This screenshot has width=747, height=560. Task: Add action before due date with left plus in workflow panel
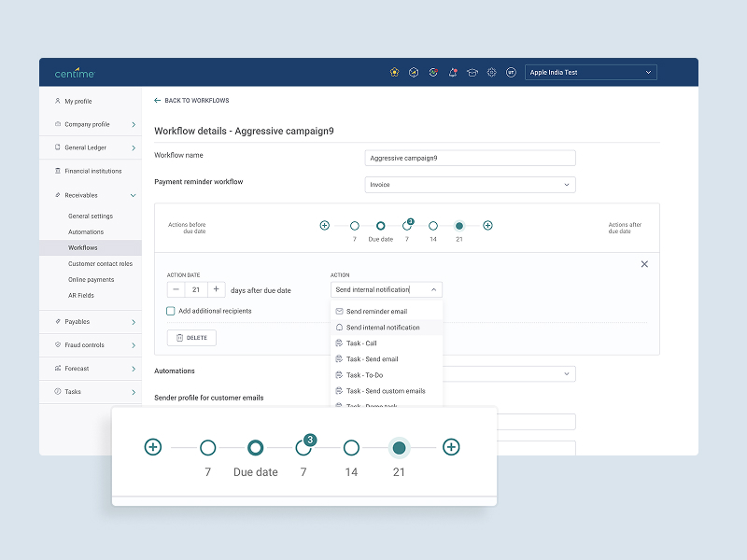(324, 225)
